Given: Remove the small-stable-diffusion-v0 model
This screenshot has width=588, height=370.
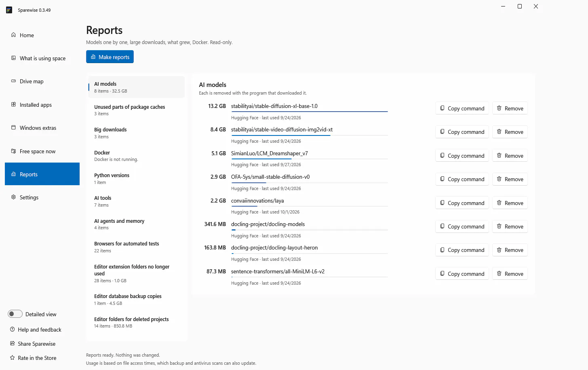Looking at the screenshot, I should [x=510, y=179].
